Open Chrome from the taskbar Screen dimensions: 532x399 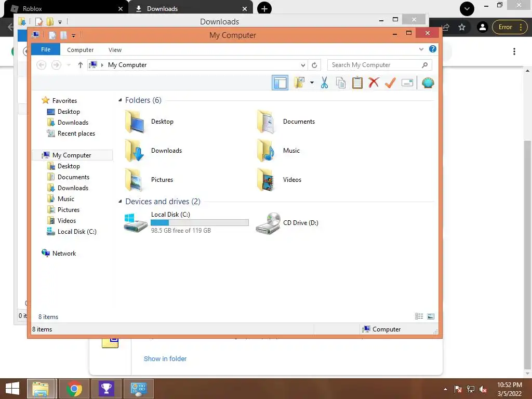[x=74, y=389]
